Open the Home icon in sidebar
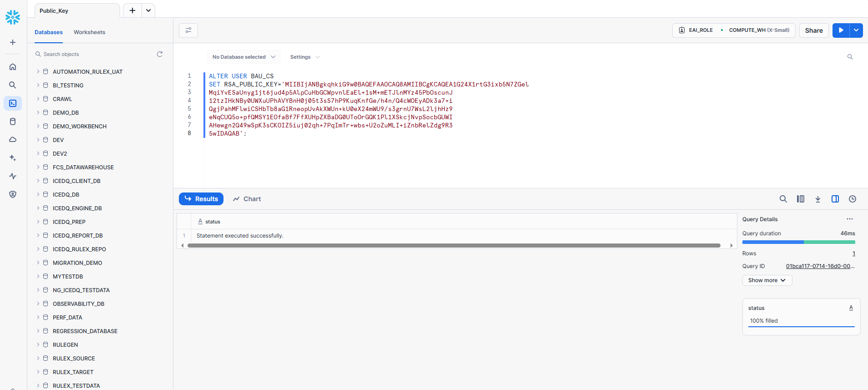 point(13,67)
